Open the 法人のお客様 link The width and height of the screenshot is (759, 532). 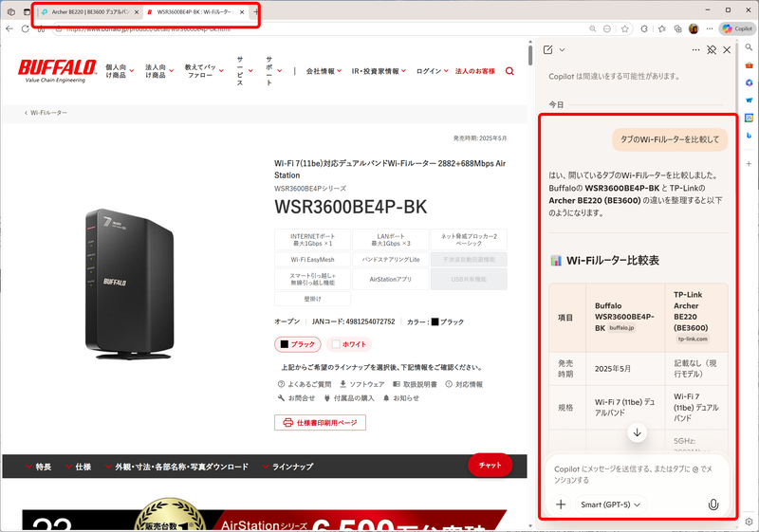(475, 71)
